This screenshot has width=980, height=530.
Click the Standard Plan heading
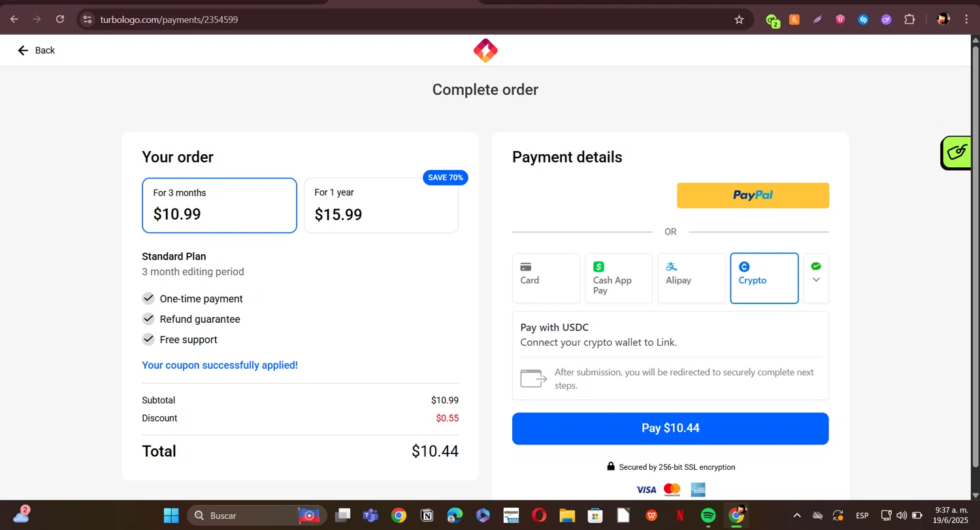(x=174, y=257)
